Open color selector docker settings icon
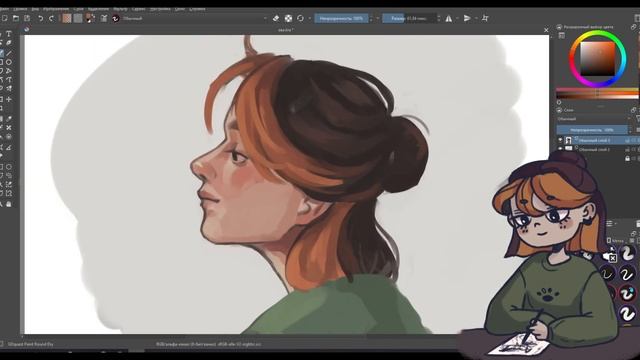 (562, 36)
